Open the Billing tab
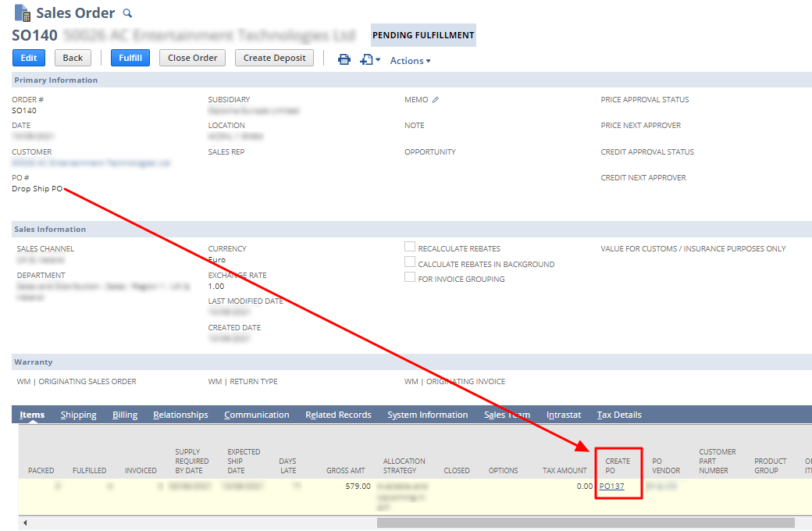Image resolution: width=812 pixels, height=531 pixels. click(x=125, y=415)
